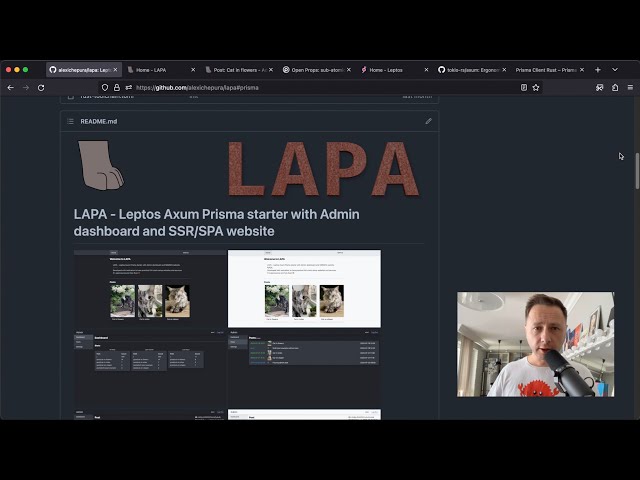Go back with the browser back arrow

11,87
